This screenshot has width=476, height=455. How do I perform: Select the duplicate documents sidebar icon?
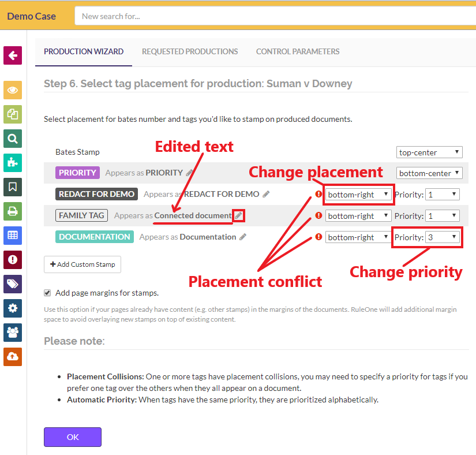[13, 114]
